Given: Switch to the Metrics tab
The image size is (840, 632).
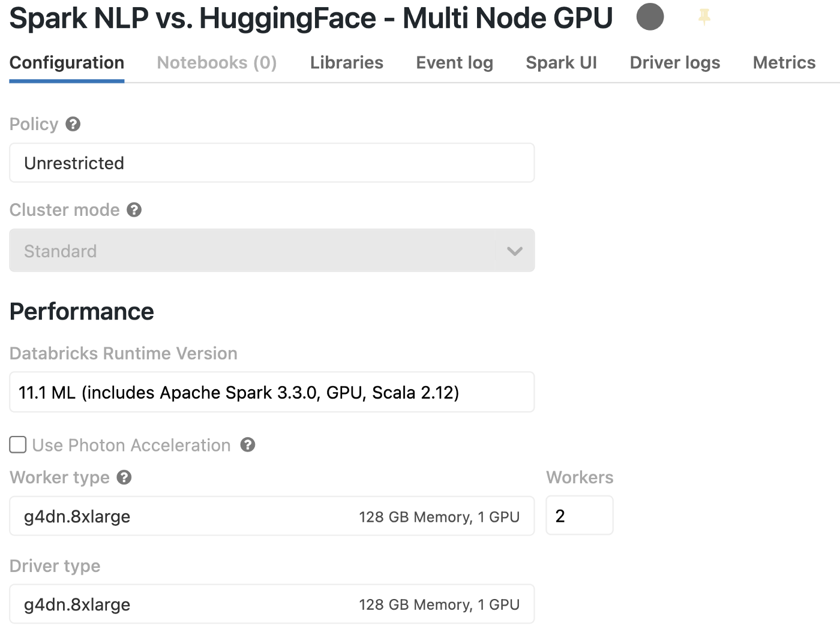Looking at the screenshot, I should coord(784,63).
